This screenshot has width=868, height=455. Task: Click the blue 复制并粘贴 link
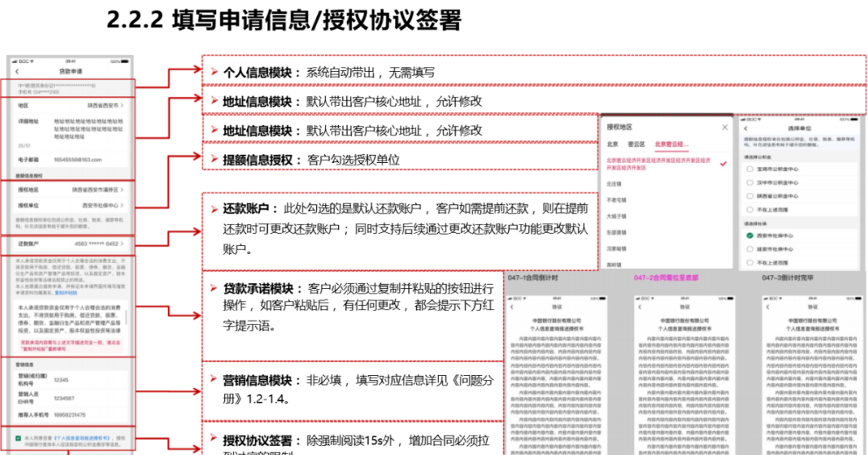[x=66, y=294]
